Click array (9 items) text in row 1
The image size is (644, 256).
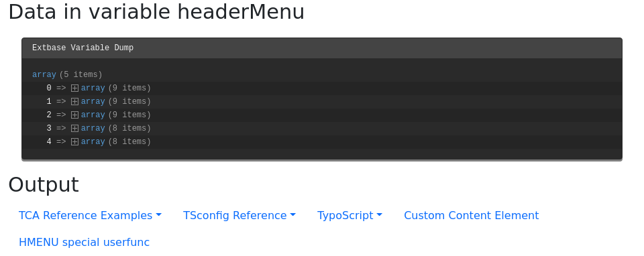click(x=116, y=101)
